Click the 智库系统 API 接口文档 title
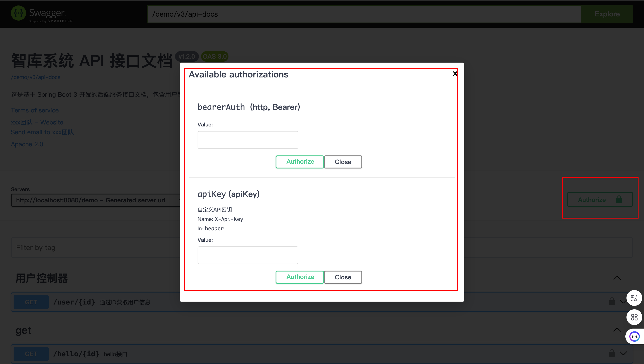644x364 pixels. 92,61
